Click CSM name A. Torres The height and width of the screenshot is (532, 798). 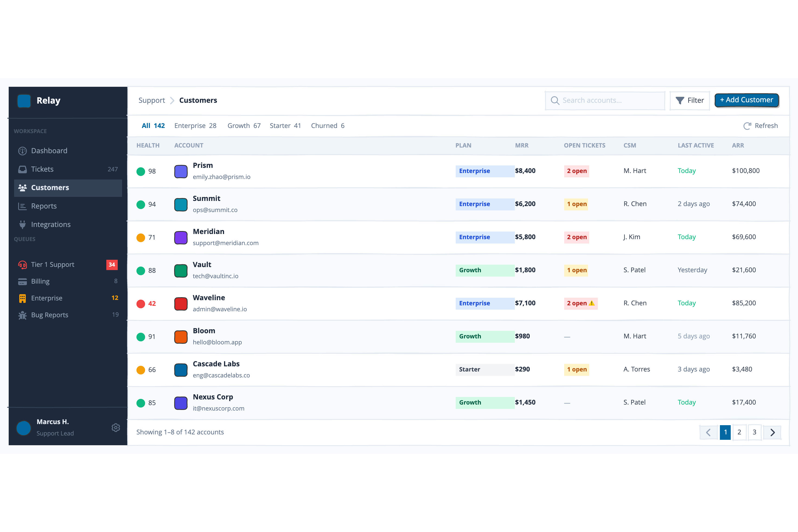pos(636,370)
